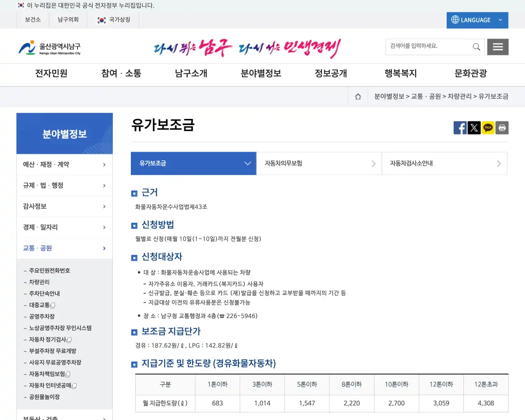Open 분야별정보 main menu
This screenshot has height=420, width=525.
pos(261,73)
